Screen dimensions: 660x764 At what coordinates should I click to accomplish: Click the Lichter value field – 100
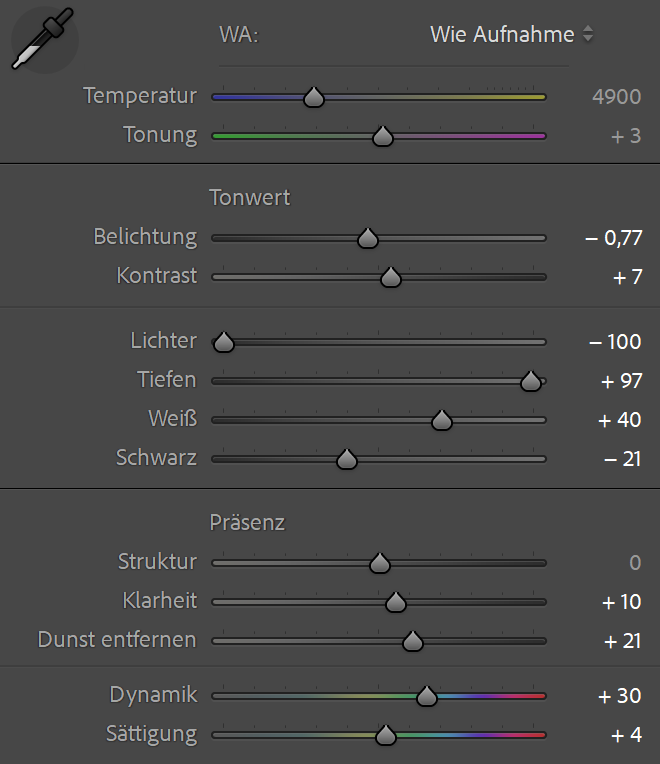pyautogui.click(x=615, y=342)
